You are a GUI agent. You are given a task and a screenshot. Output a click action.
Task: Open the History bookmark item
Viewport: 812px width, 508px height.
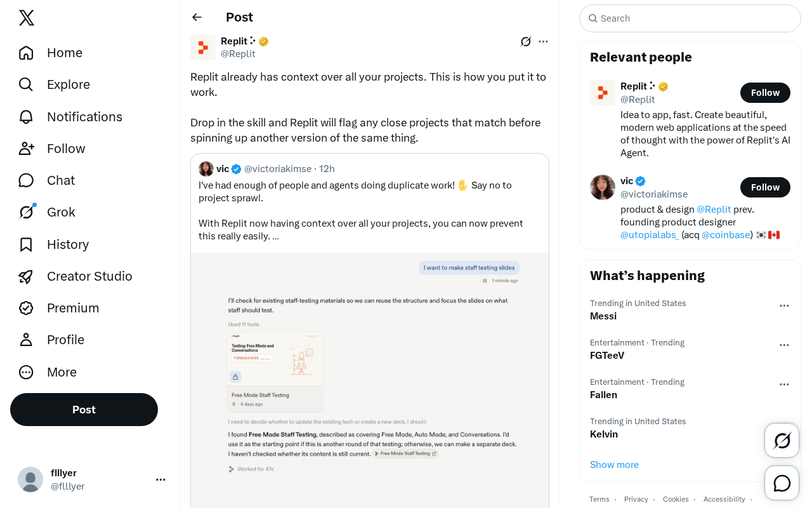coord(54,244)
